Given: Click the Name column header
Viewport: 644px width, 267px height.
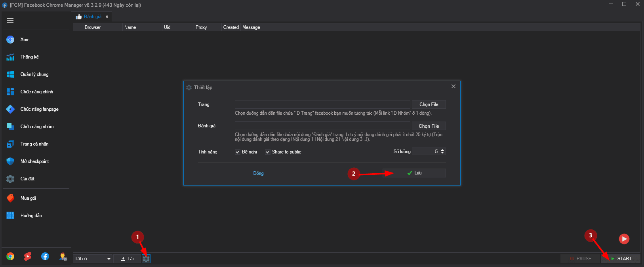Looking at the screenshot, I should point(143,27).
